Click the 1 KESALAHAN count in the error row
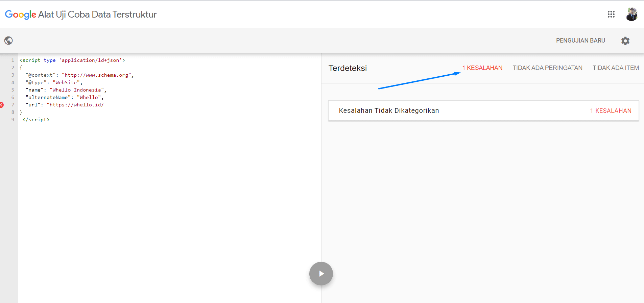This screenshot has width=644, height=303. point(611,111)
